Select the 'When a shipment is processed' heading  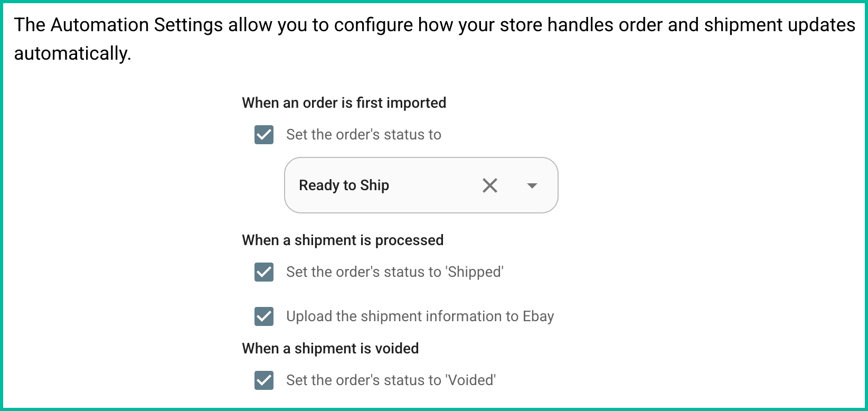click(x=342, y=240)
